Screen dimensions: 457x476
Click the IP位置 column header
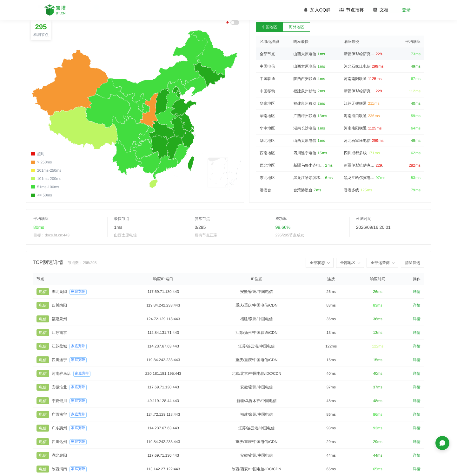point(256,279)
